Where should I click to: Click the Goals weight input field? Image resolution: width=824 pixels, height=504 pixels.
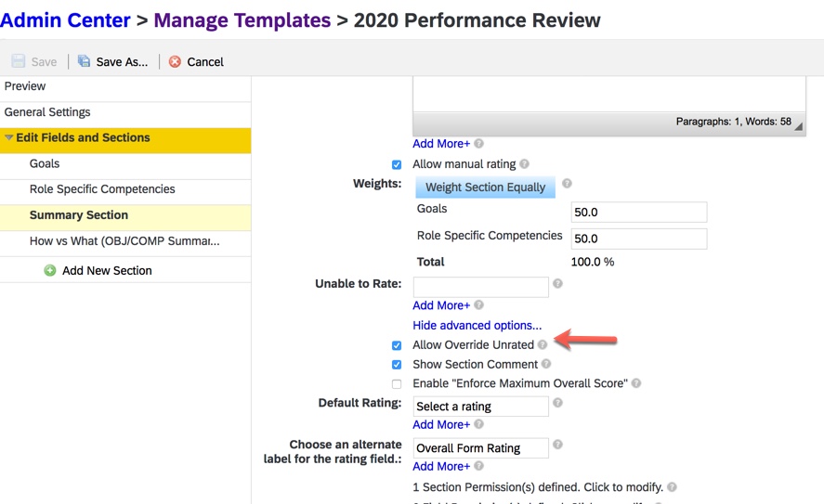pyautogui.click(x=638, y=213)
